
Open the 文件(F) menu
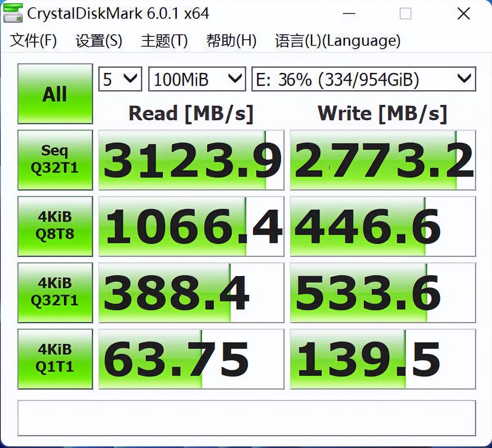point(34,41)
